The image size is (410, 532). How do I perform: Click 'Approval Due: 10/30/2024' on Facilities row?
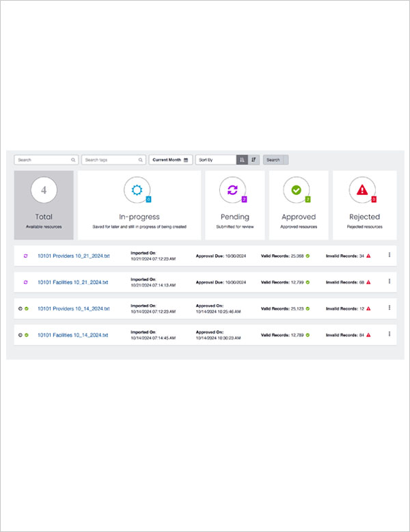pyautogui.click(x=221, y=282)
